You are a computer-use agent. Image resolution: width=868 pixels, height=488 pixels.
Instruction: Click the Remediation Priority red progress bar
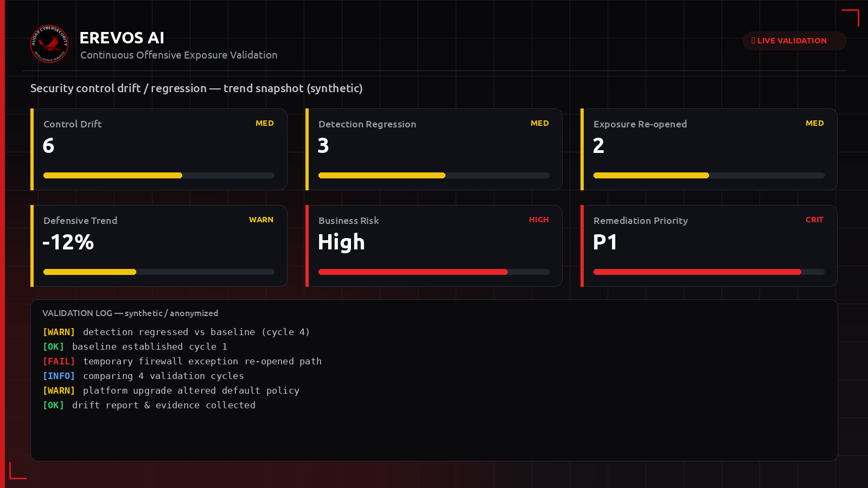tap(709, 272)
